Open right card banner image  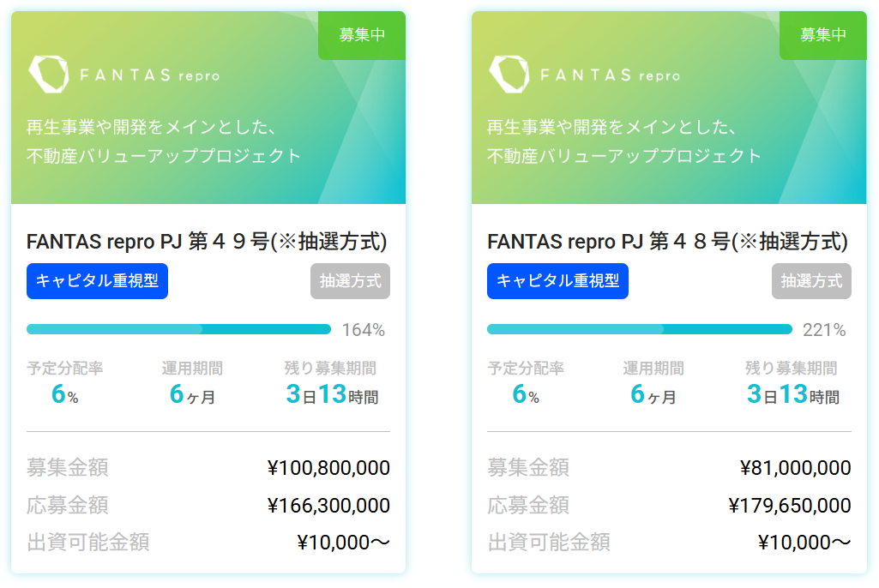click(670, 107)
